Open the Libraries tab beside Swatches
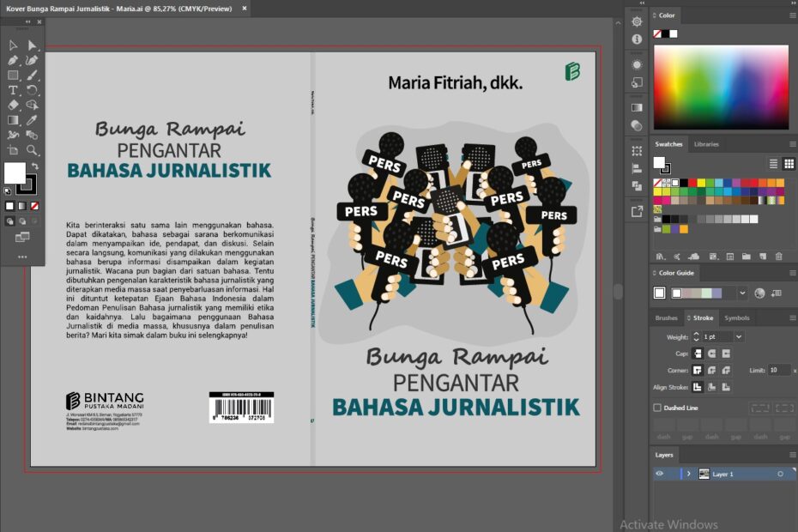798x532 pixels. [x=706, y=144]
